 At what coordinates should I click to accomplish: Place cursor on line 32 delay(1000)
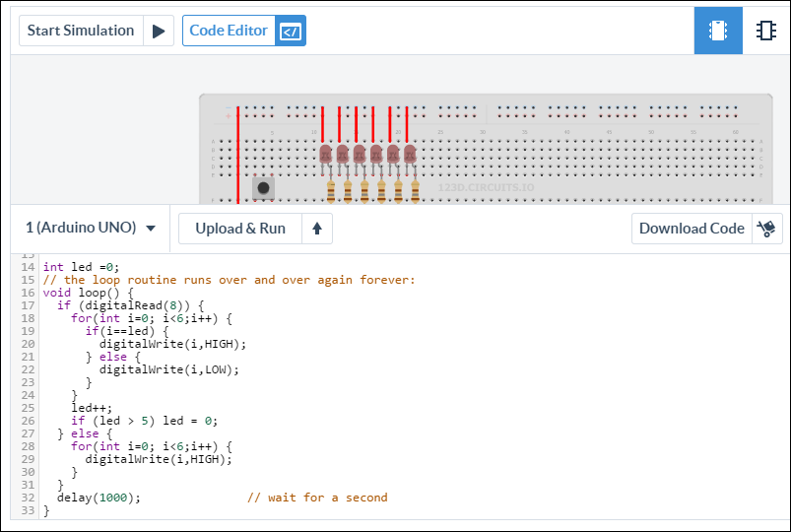99,498
